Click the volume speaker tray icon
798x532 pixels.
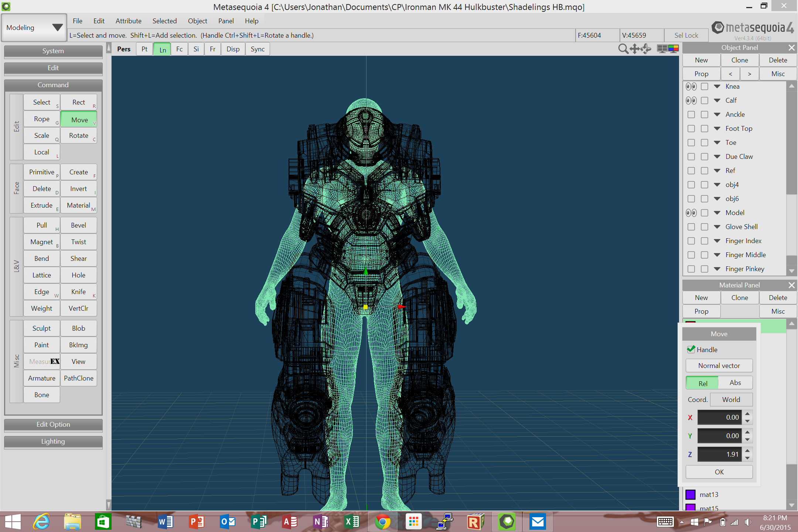point(748,522)
